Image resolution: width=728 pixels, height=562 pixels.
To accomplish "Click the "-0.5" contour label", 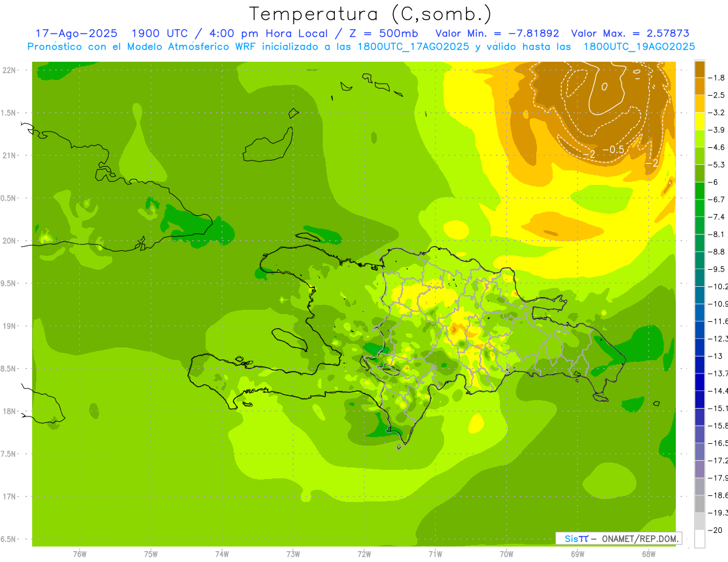I will (613, 150).
